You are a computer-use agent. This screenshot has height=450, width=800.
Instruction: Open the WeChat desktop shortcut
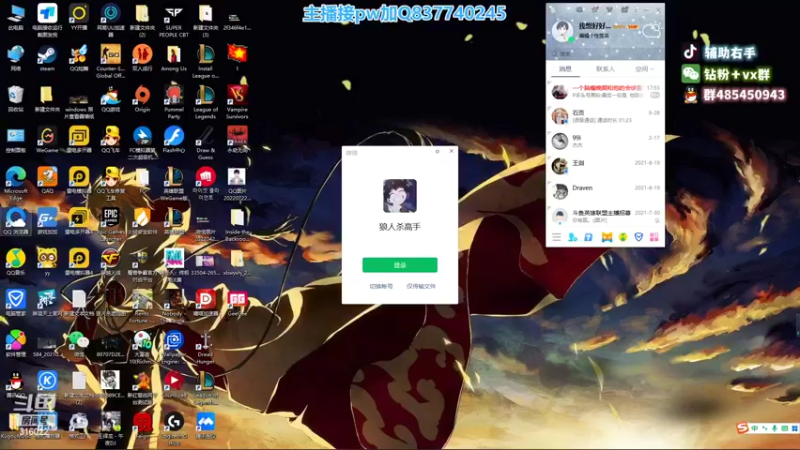pyautogui.click(x=79, y=344)
